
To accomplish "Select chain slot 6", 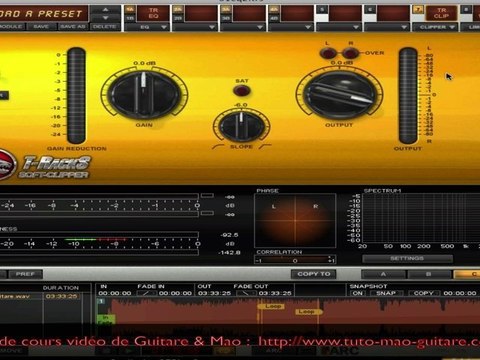I will coord(370,10).
